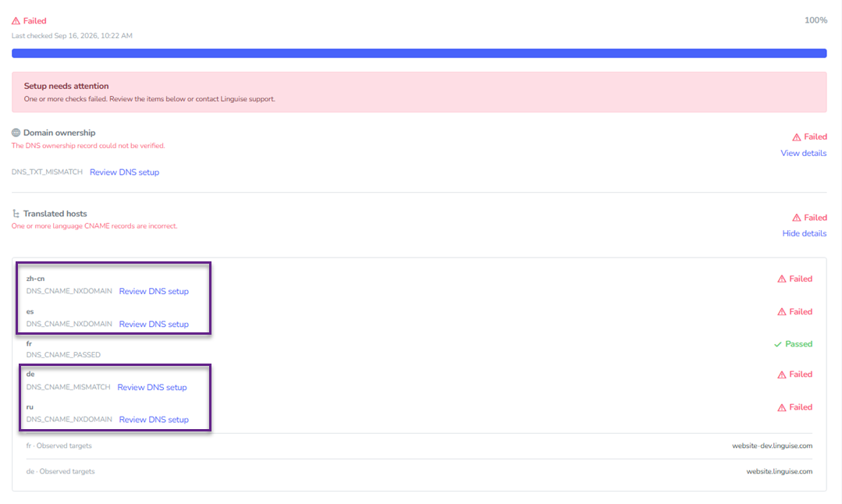Click the Domain ownership globe icon
This screenshot has width=842, height=504.
tap(16, 133)
